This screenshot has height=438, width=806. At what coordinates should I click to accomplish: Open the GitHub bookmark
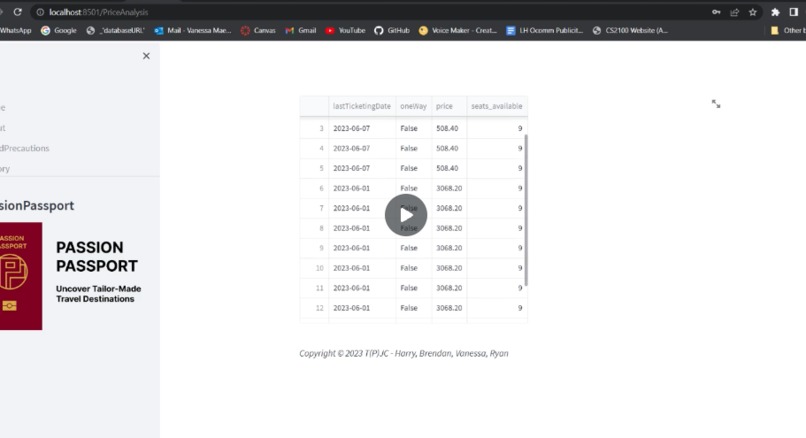point(392,30)
